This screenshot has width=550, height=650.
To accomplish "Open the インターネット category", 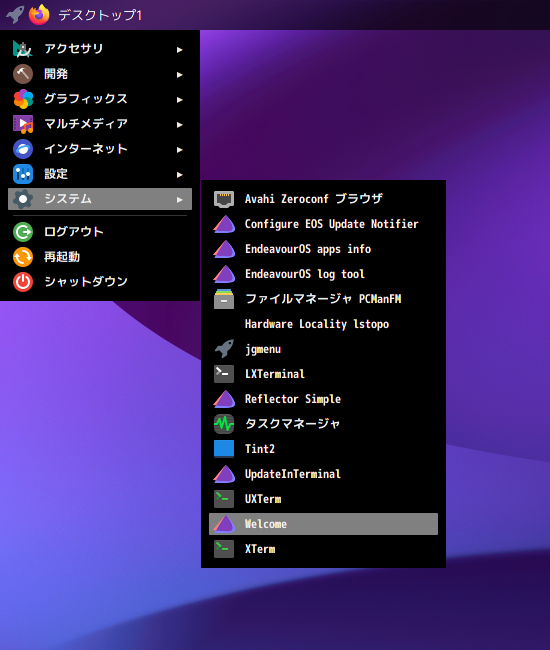I will point(100,149).
